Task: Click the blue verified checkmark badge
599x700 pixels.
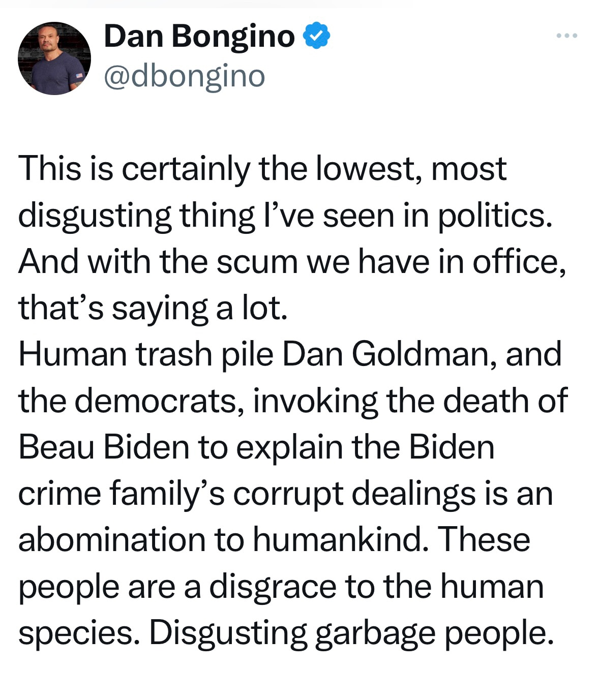Action: [317, 36]
